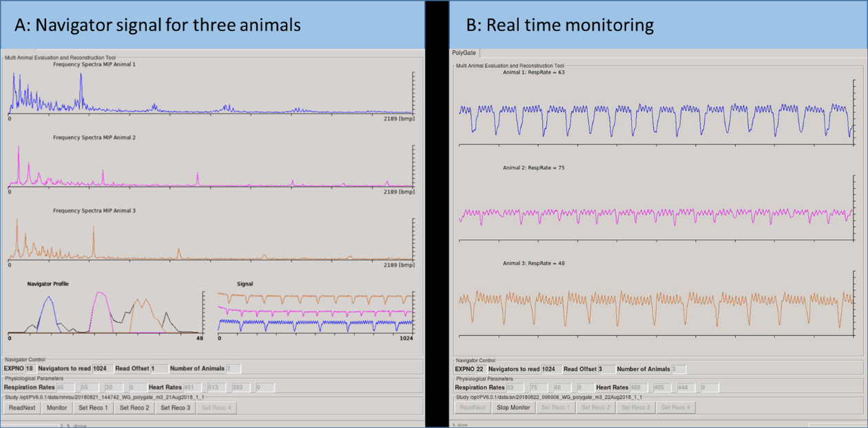
Task: Switch to the PolyGate tab
Action: pos(464,52)
